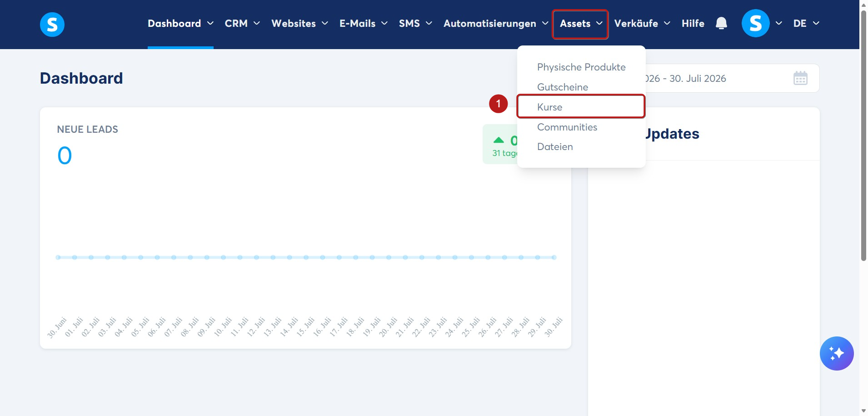Click the Websites nav label
868x416 pixels.
tap(294, 23)
